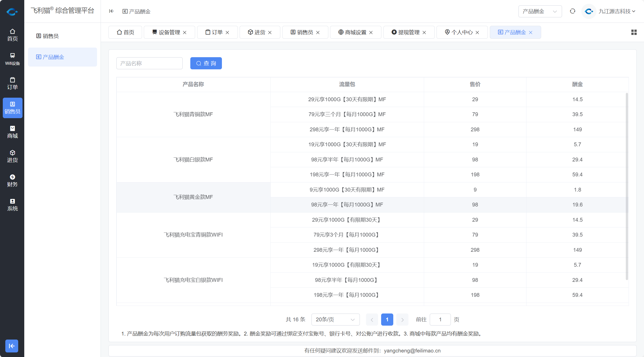Viewport: 644px width, 357px height.
Task: Select 产品酬金 submenu item
Action: coord(62,57)
